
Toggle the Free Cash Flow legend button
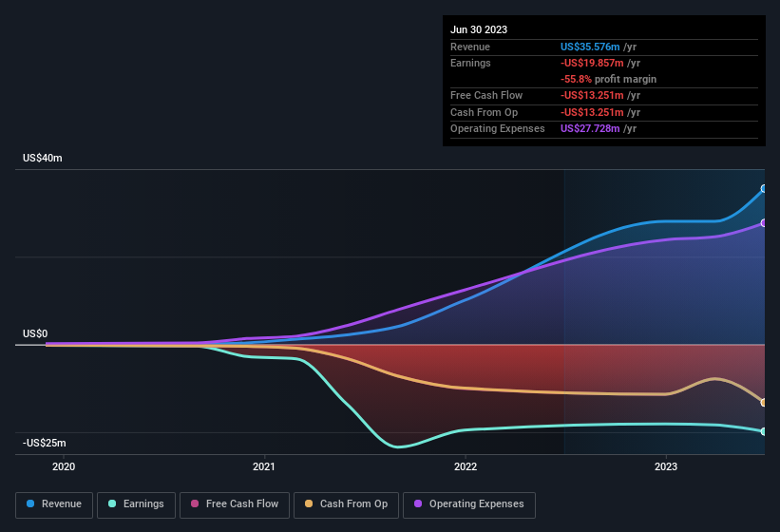pos(235,505)
